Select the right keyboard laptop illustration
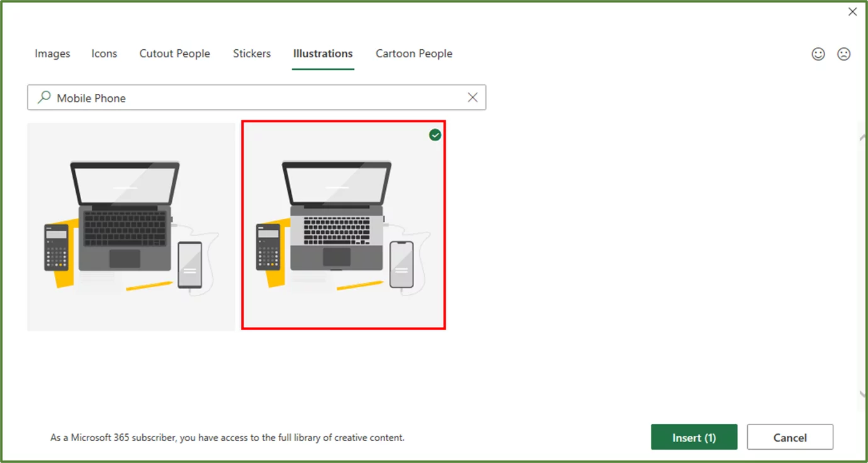 click(343, 226)
